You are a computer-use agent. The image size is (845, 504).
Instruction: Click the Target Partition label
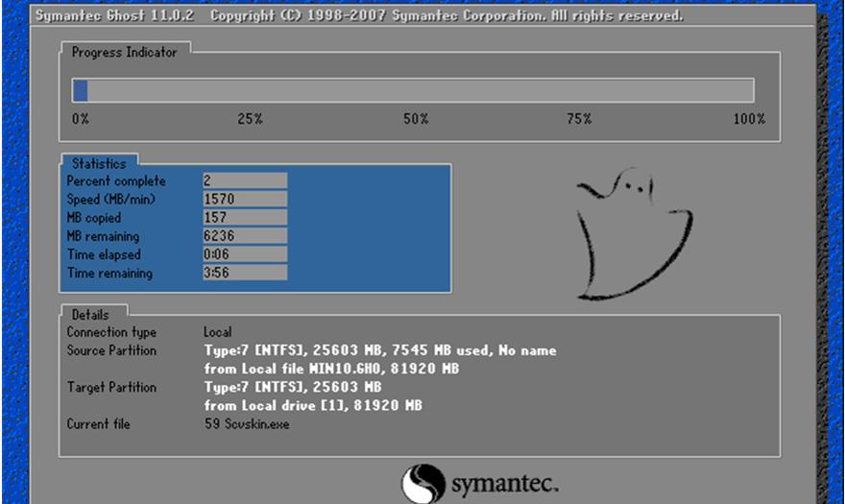111,387
